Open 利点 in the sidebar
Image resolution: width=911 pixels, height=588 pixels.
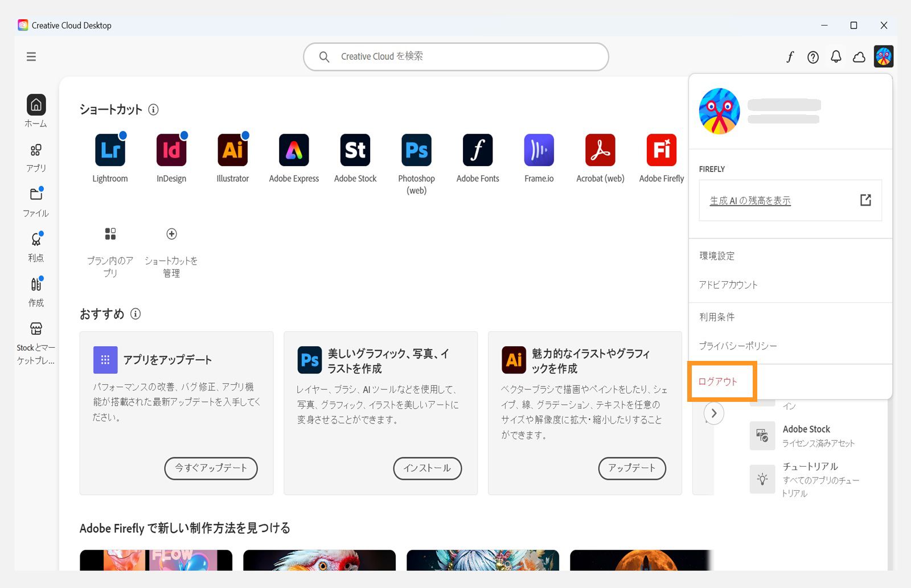(x=36, y=247)
